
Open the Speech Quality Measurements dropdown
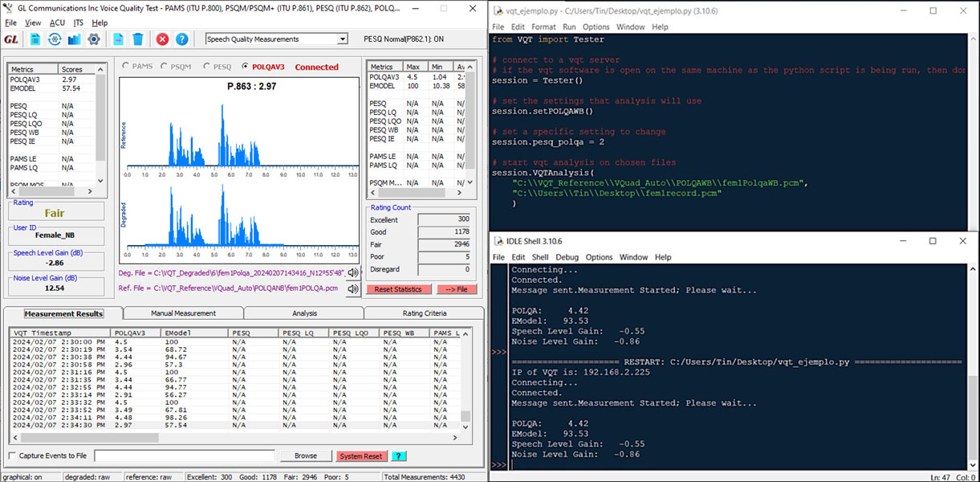[x=276, y=39]
